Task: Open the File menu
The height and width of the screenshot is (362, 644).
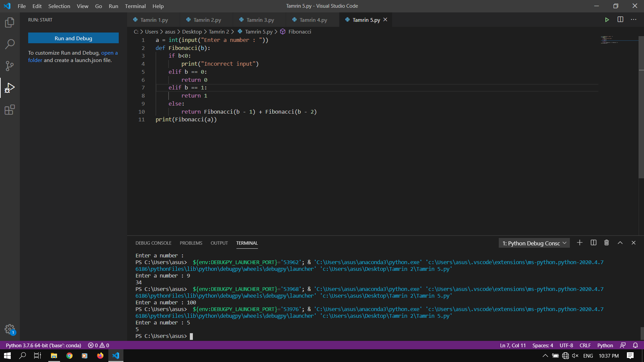Action: 22,6
